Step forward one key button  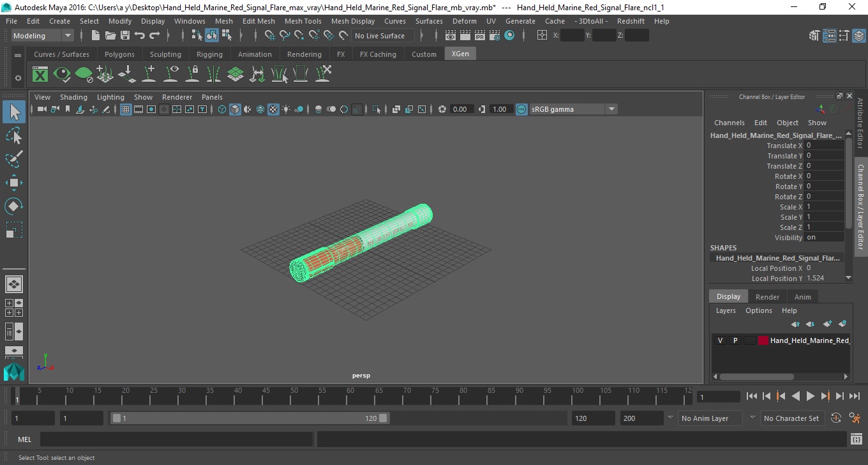[825, 397]
